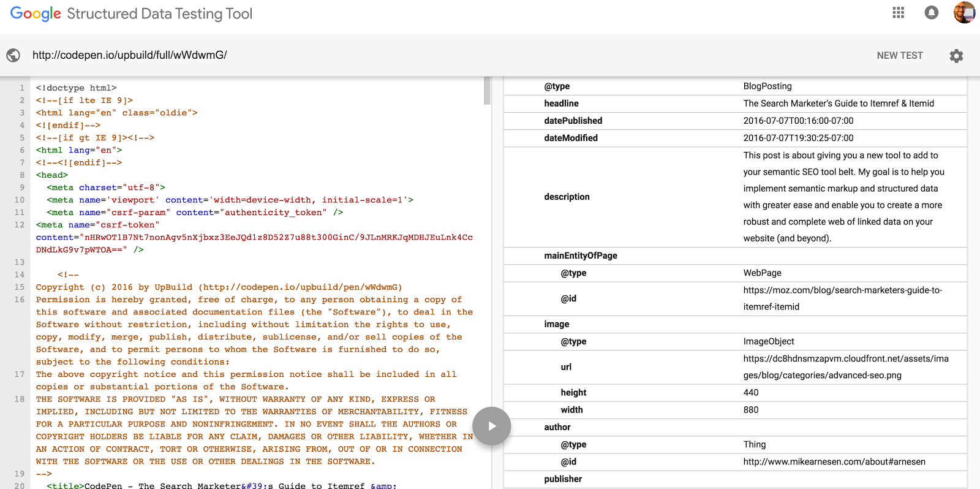Click the Structured Data Testing Tool title
The image size is (980, 489).
pos(159,13)
